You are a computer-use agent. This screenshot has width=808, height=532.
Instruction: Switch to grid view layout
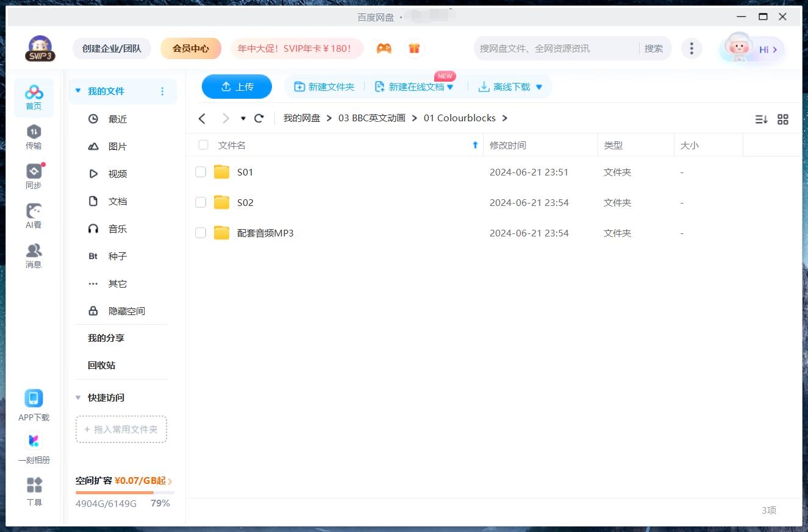[x=783, y=119]
